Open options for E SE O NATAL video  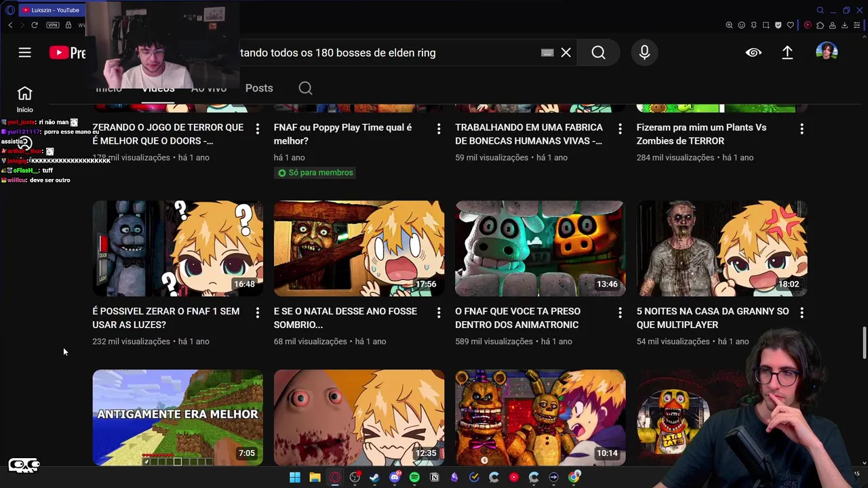(439, 312)
